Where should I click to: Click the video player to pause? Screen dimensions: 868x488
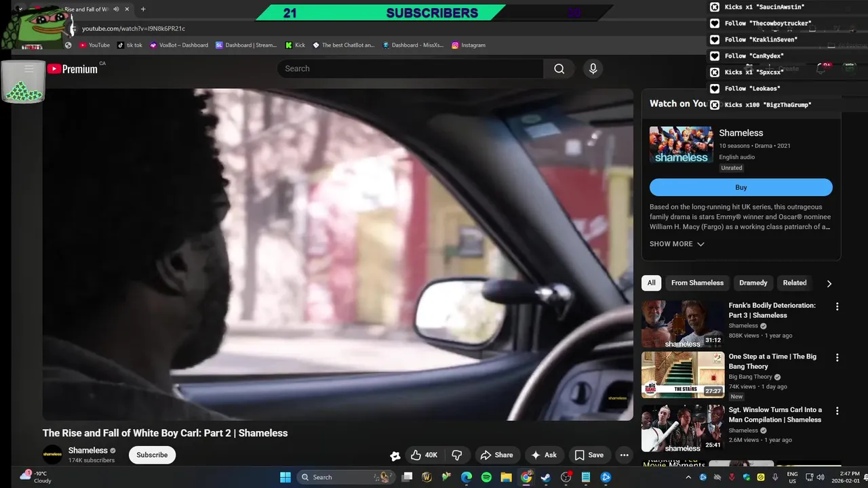(338, 254)
